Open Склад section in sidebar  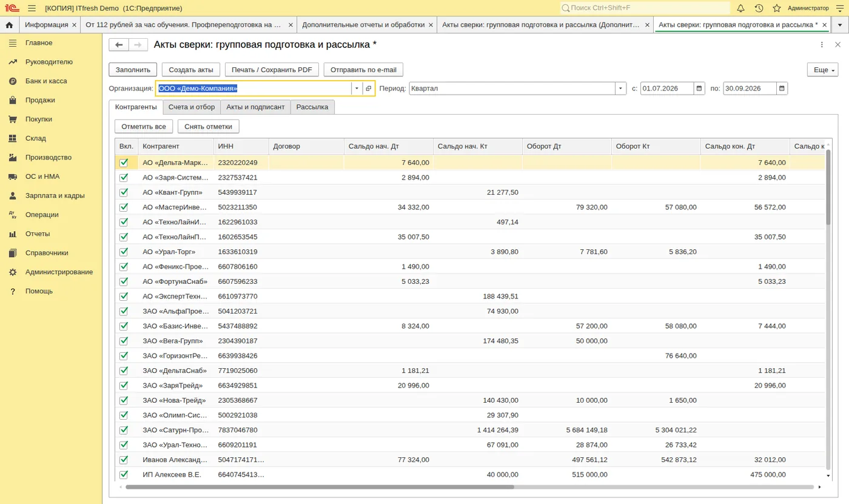point(36,138)
